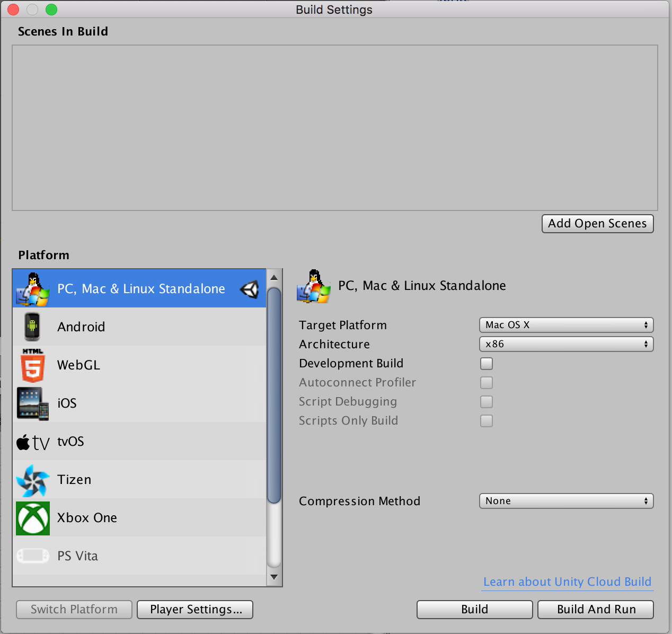Select PS Vita in the platform list
The height and width of the screenshot is (634, 672).
139,556
